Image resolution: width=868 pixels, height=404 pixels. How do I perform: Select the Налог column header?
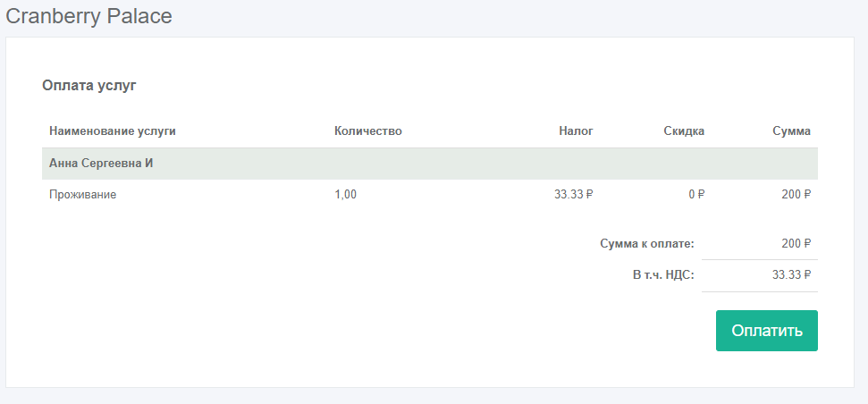(576, 131)
